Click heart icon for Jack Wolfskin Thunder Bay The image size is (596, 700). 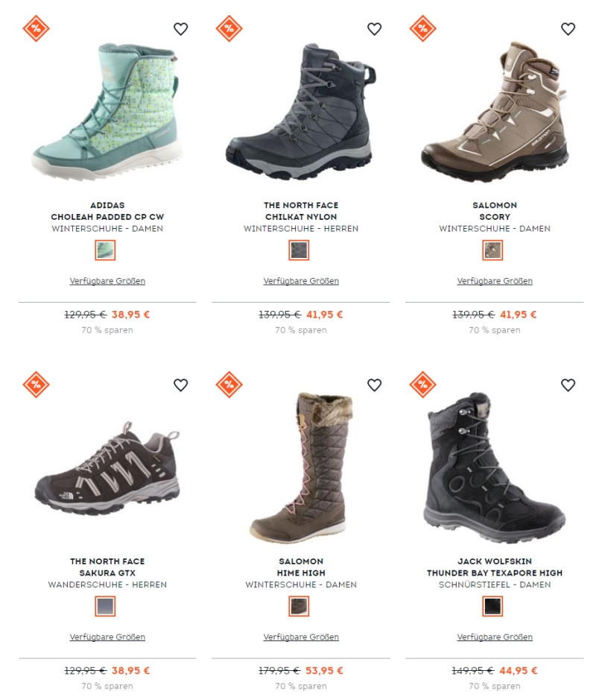tap(568, 385)
